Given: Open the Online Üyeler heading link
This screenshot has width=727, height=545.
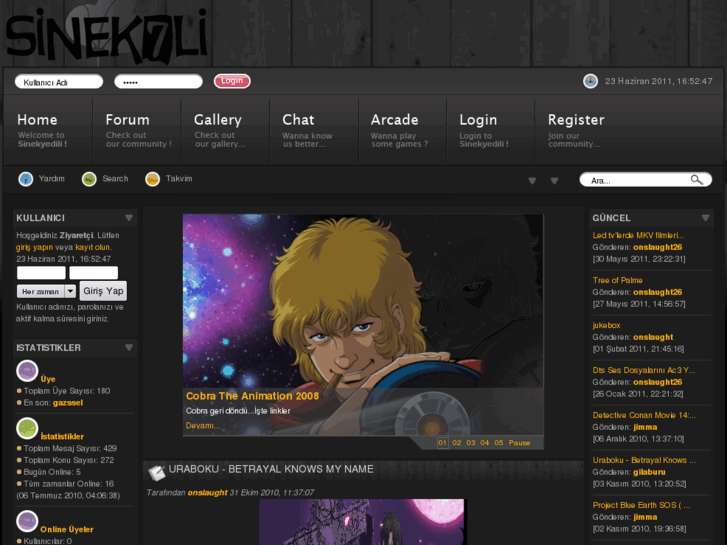Looking at the screenshot, I should tap(67, 529).
